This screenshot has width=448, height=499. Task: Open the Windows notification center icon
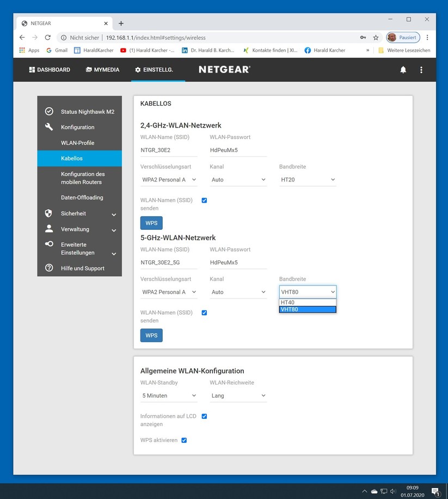pos(435,491)
